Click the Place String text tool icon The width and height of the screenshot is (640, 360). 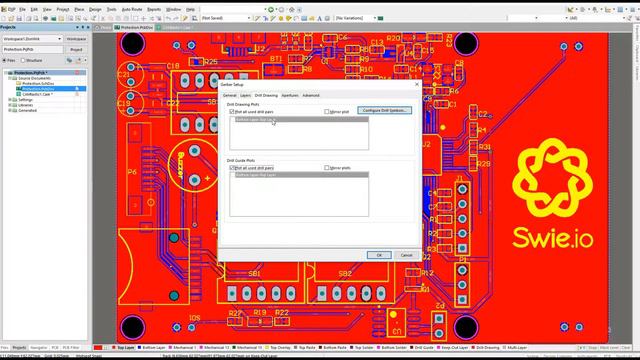pyautogui.click(x=320, y=18)
